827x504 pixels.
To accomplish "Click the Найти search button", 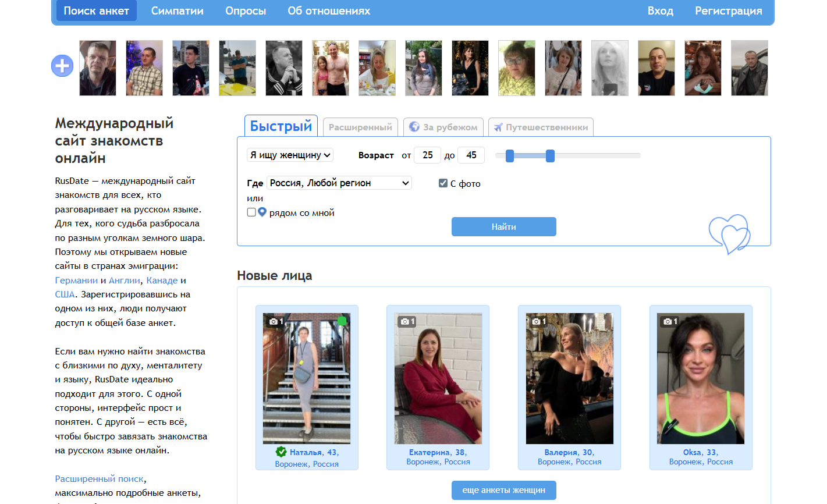I will coord(504,227).
